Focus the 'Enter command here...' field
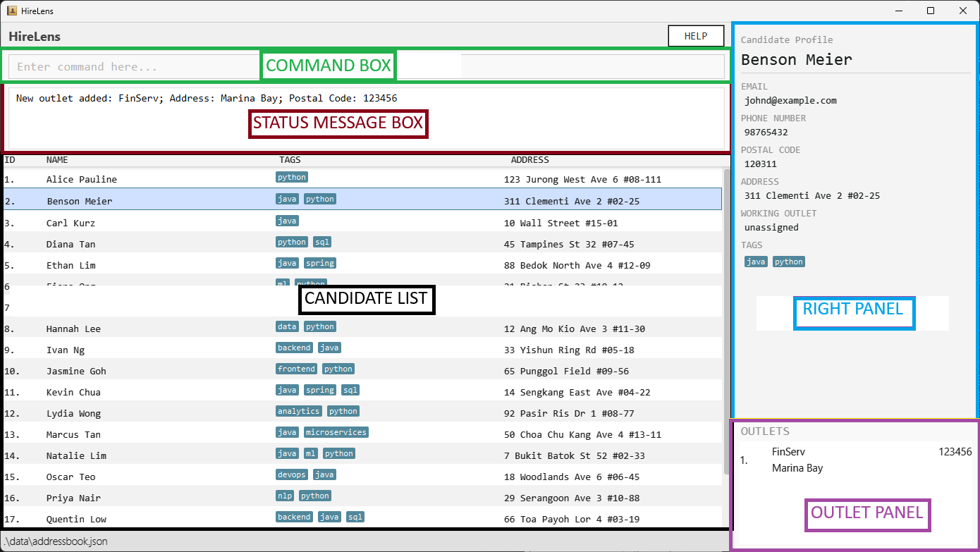This screenshot has height=552, width=980. pos(366,67)
